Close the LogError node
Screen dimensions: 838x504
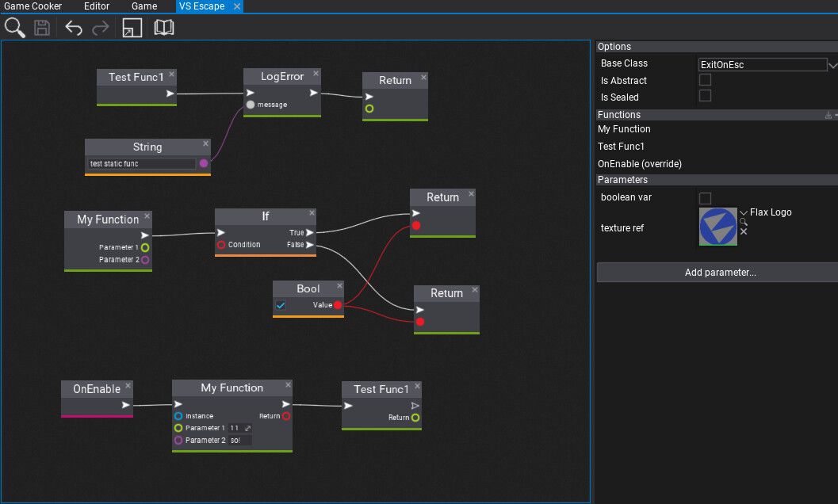click(x=316, y=74)
